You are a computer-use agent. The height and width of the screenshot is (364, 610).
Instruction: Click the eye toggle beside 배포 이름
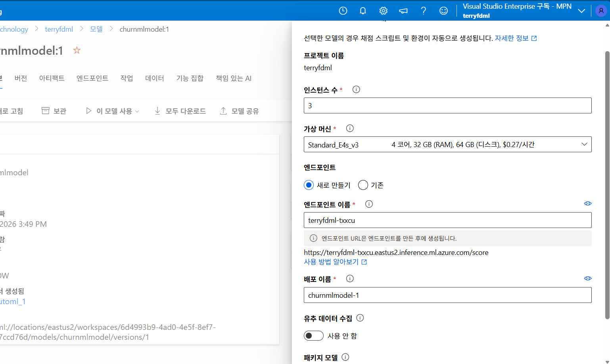[x=587, y=278]
